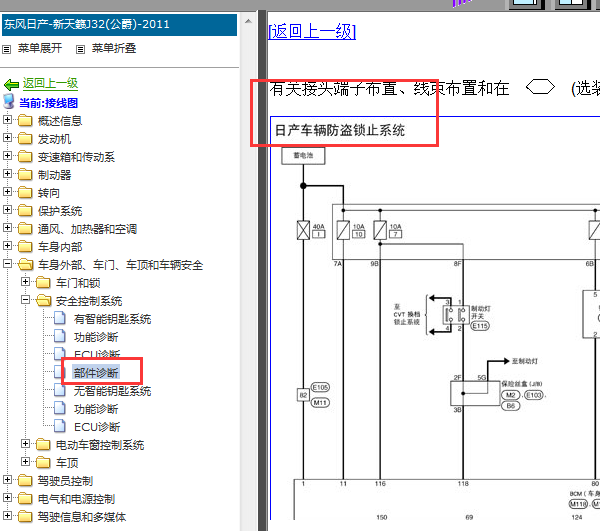Viewport: 600px width, 531px height.
Task: Click sidebar scrollbar up arrow
Action: pos(248,21)
